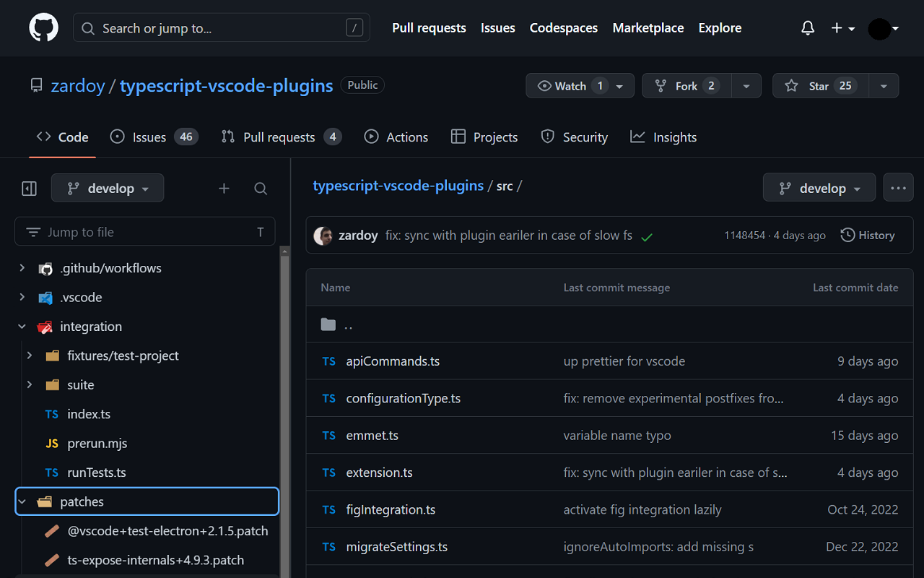Focus the Jump to file field
Screen dimensions: 924x578
click(145, 232)
